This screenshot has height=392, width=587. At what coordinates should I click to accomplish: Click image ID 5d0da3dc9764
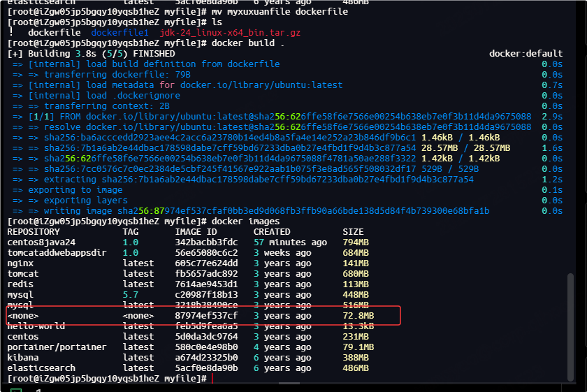coord(206,337)
